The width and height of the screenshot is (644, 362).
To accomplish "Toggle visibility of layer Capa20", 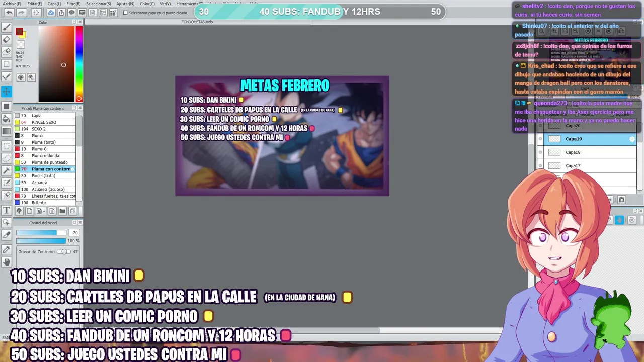I will (x=540, y=126).
